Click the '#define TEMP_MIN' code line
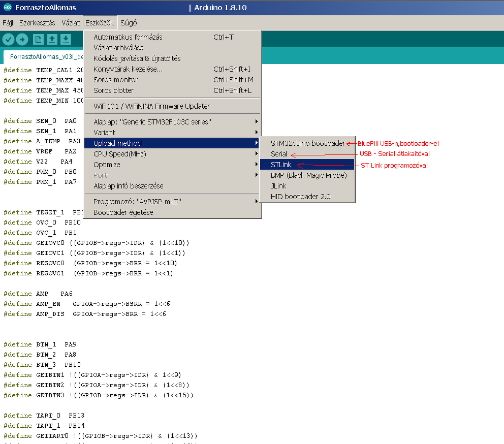 coord(43,101)
